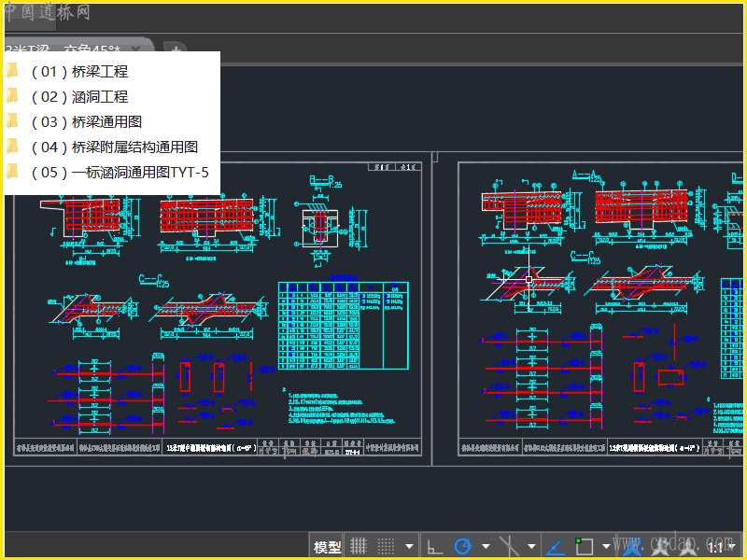Click the object snap tracking icon
This screenshot has height=560, width=747.
click(x=557, y=547)
